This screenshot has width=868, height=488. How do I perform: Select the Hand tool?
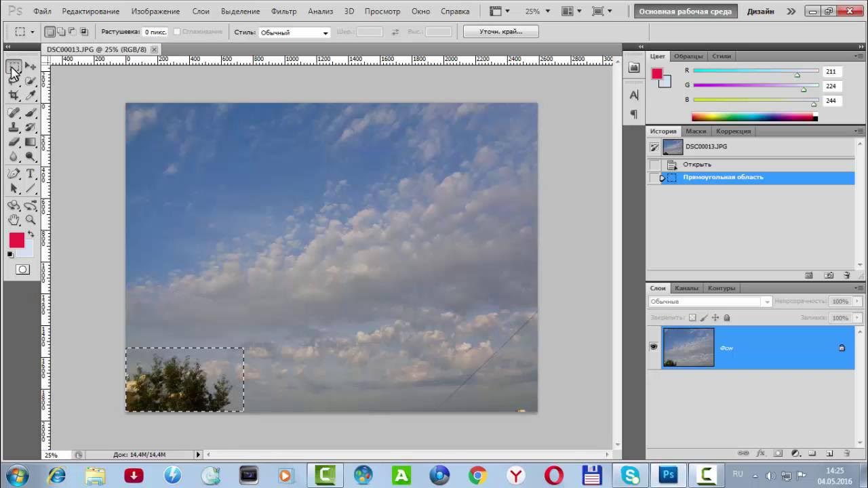(14, 220)
